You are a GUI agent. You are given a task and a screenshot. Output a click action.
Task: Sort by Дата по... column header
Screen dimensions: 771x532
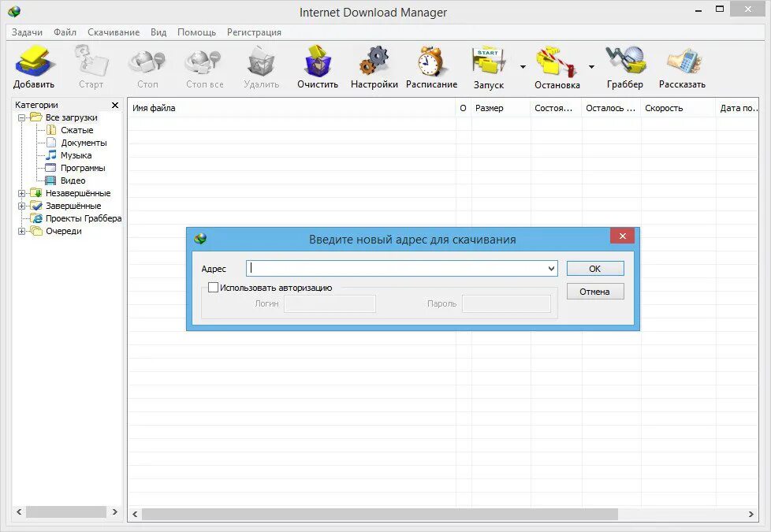(737, 108)
